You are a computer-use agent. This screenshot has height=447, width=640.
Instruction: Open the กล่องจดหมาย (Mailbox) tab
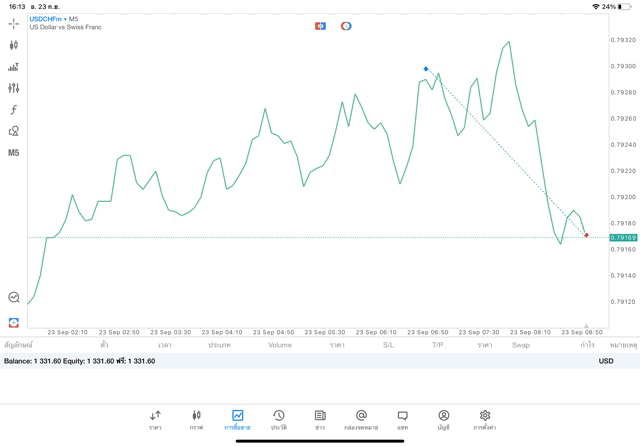(361, 419)
